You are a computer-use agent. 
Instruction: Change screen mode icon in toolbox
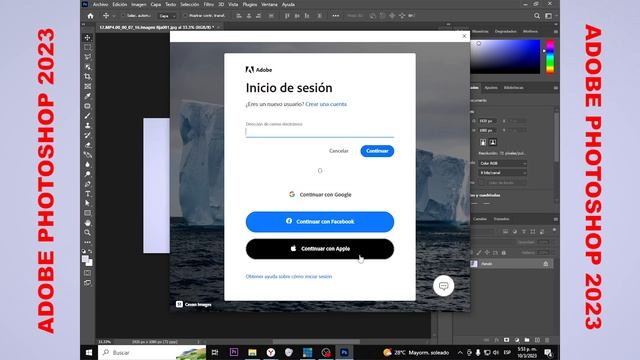[87, 282]
